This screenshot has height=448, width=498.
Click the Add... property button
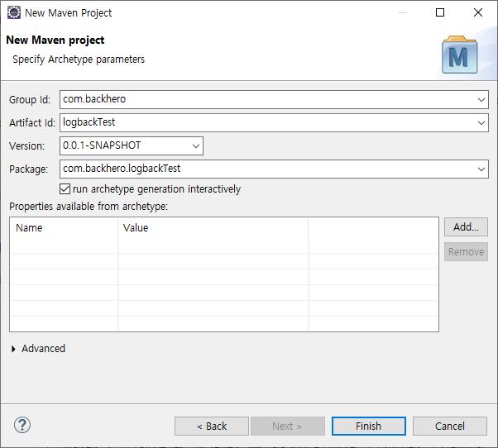466,226
